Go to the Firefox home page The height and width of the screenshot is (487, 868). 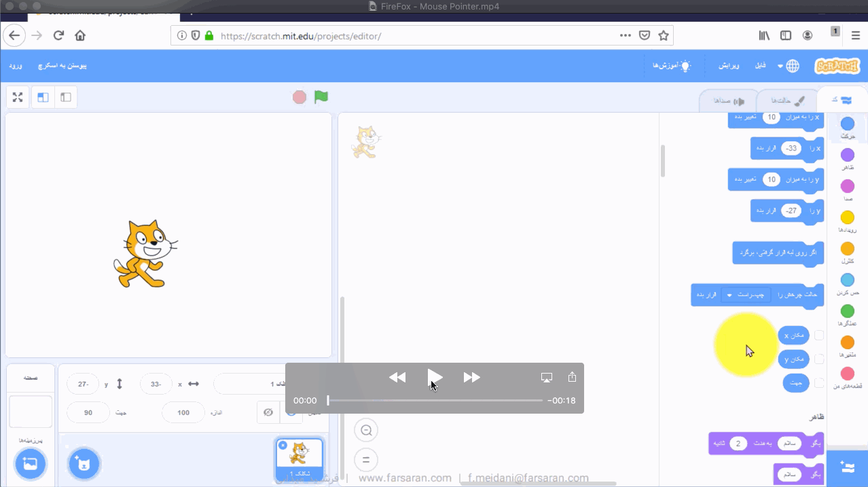click(x=80, y=35)
